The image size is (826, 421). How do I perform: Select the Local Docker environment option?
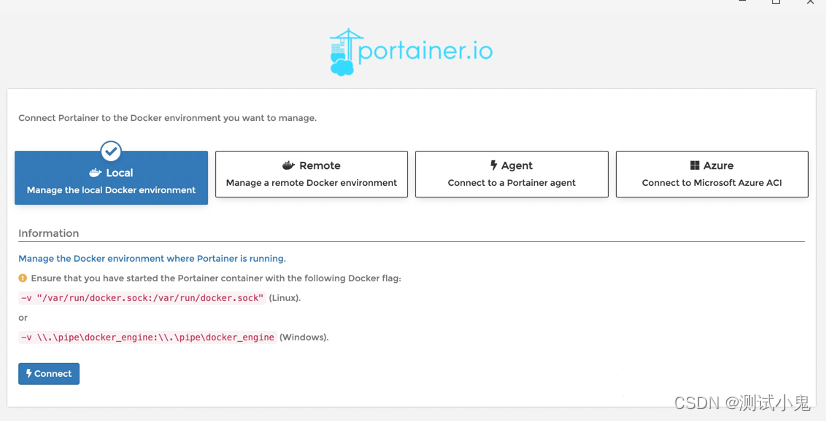pyautogui.click(x=111, y=178)
